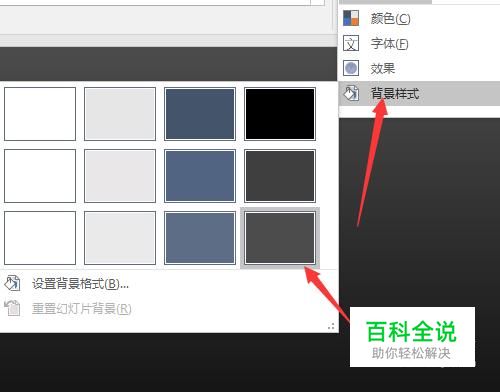Pick the light gray swatch in the top row
Viewport: 500px width, 392px height.
click(120, 114)
